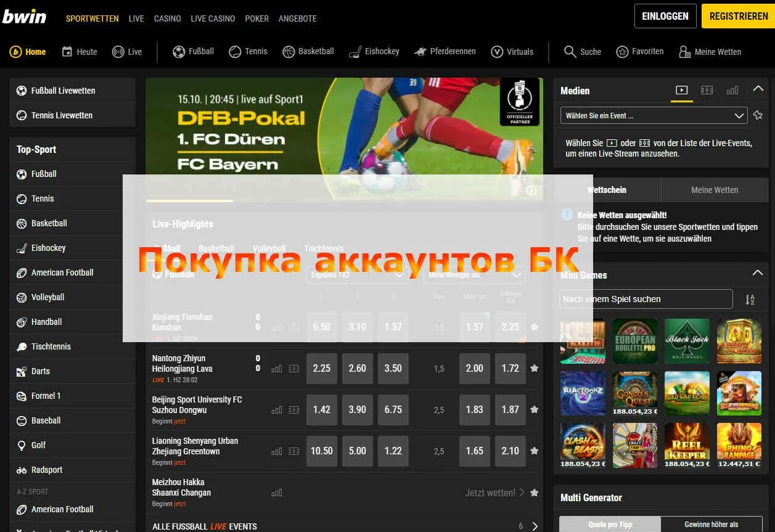Bet on odds 6.75 for Suzhou Dongwu
The image size is (775, 532).
click(393, 409)
